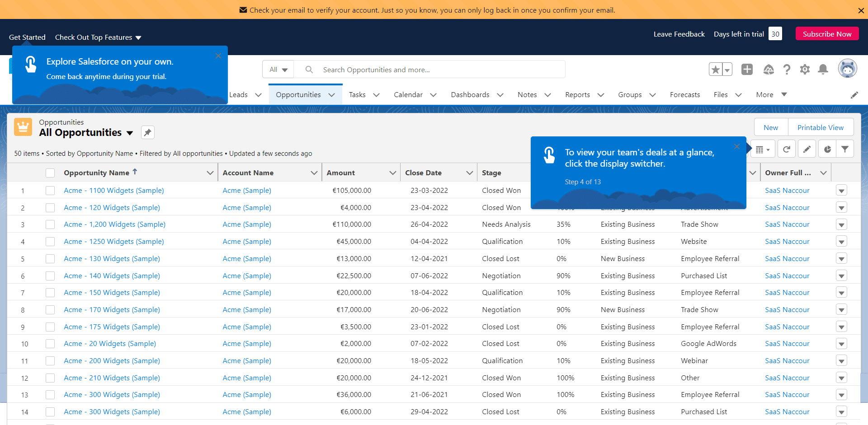The width and height of the screenshot is (868, 425).
Task: Open the Amount column menu
Action: pyautogui.click(x=392, y=173)
